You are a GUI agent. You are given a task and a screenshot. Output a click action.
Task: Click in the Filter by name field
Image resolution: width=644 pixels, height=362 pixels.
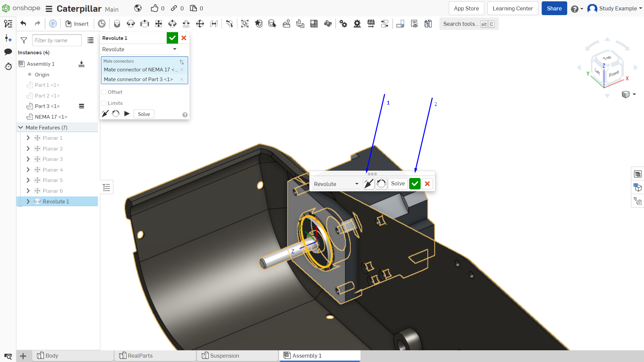point(57,41)
